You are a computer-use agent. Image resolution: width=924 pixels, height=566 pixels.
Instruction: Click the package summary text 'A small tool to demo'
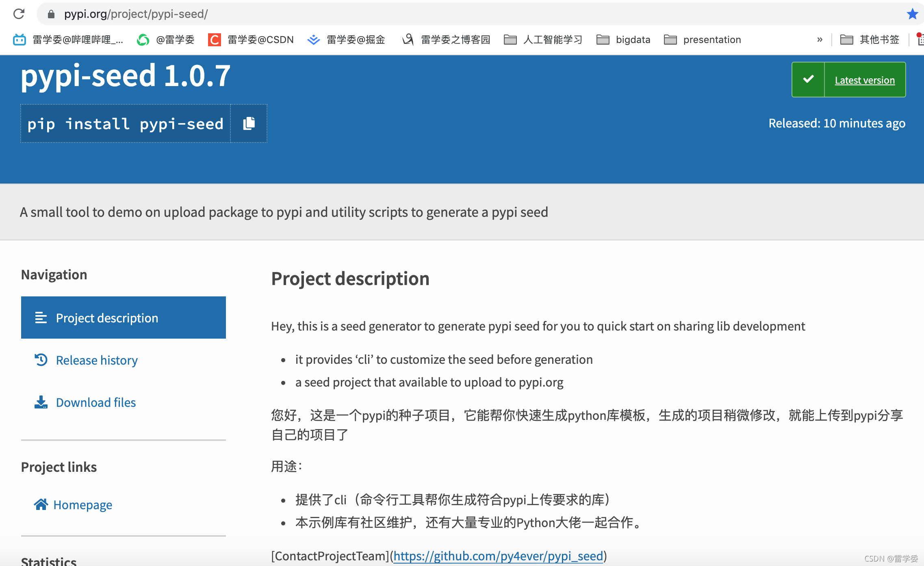pos(284,212)
